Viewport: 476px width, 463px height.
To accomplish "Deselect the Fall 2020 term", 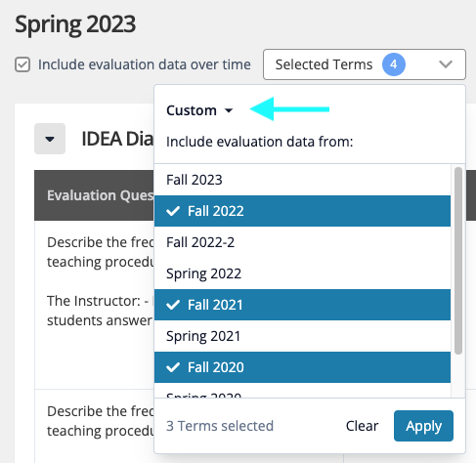I will 302,367.
